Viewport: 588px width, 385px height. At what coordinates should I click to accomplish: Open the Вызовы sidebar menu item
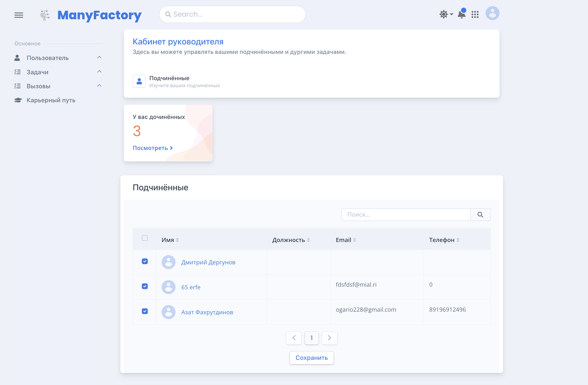coord(39,86)
